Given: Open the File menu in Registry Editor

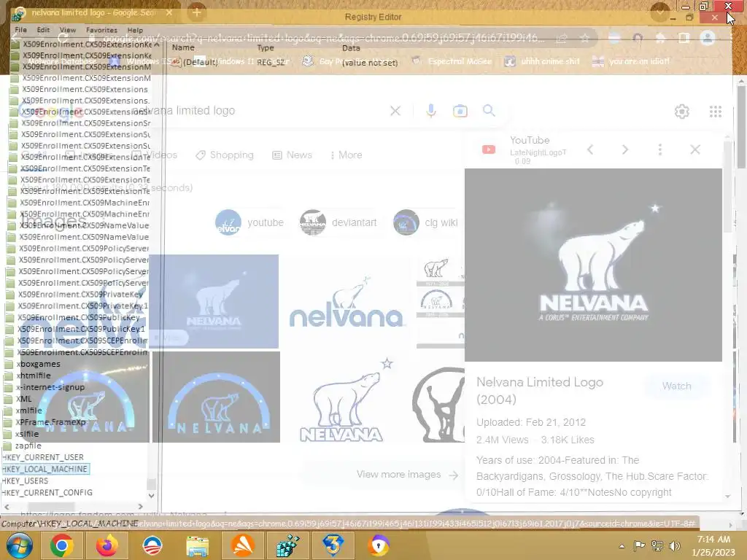Looking at the screenshot, I should [21, 29].
